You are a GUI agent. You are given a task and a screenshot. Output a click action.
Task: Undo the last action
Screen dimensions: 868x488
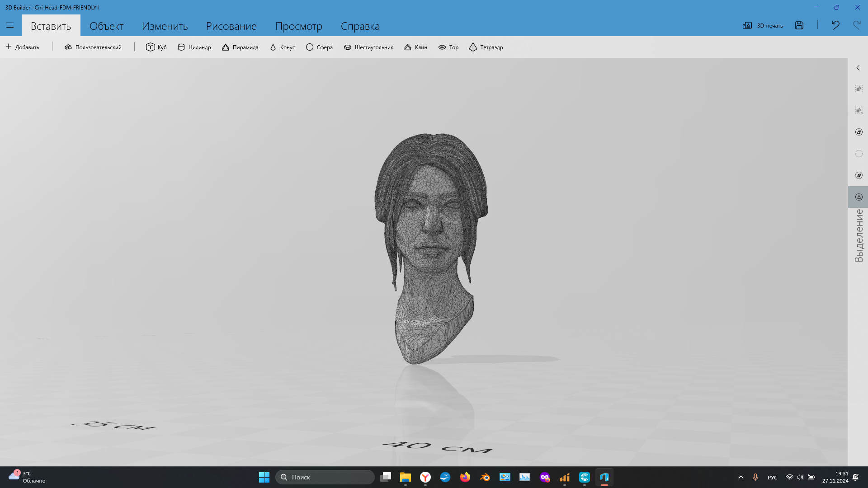[x=835, y=25]
